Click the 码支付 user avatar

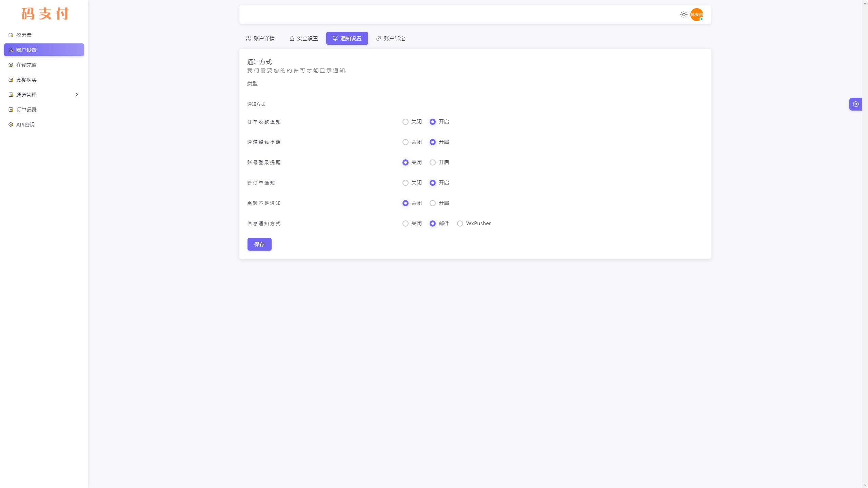(x=696, y=15)
